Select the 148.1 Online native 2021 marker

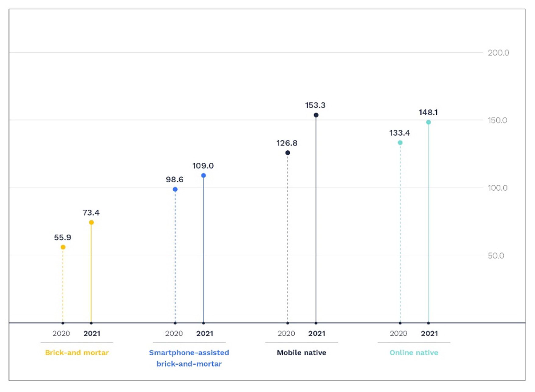pos(428,122)
